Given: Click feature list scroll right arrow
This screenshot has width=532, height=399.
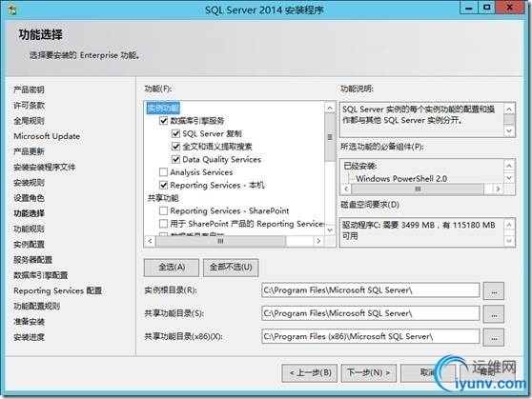Looking at the screenshot, I should pos(318,241).
